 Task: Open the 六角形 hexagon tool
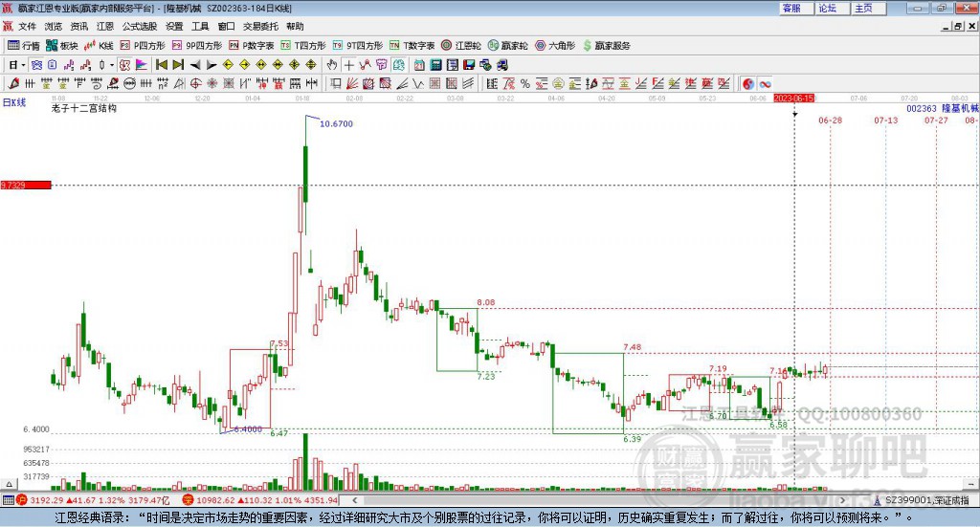coord(555,46)
